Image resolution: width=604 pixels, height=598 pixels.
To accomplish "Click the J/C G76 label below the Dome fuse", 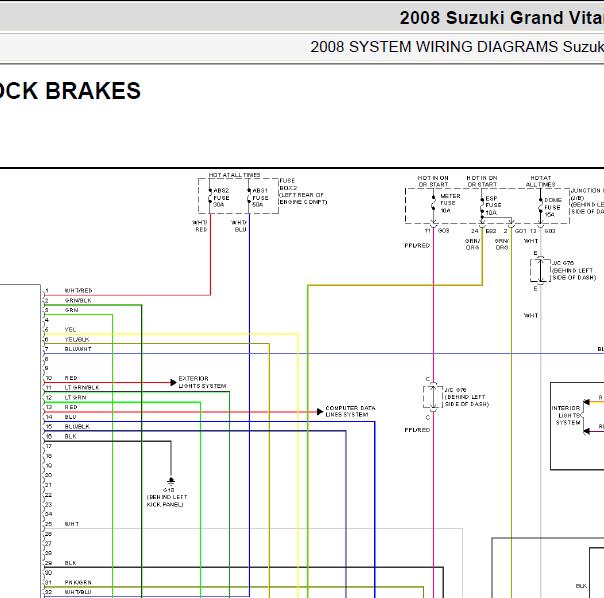I will coord(574,270).
